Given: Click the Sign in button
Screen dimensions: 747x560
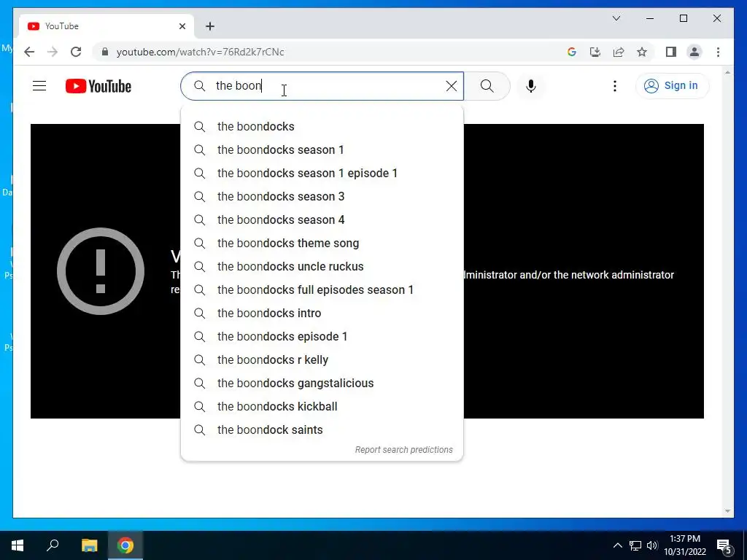Looking at the screenshot, I should click(672, 86).
